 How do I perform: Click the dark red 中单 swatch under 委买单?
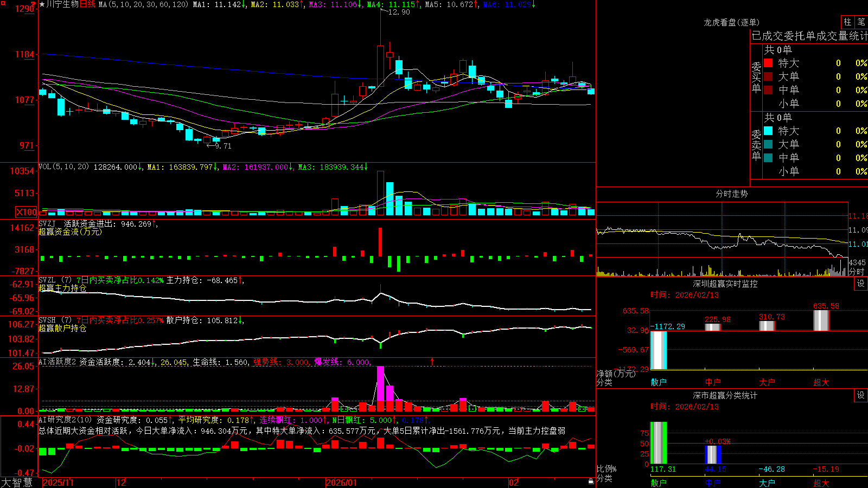tap(768, 90)
